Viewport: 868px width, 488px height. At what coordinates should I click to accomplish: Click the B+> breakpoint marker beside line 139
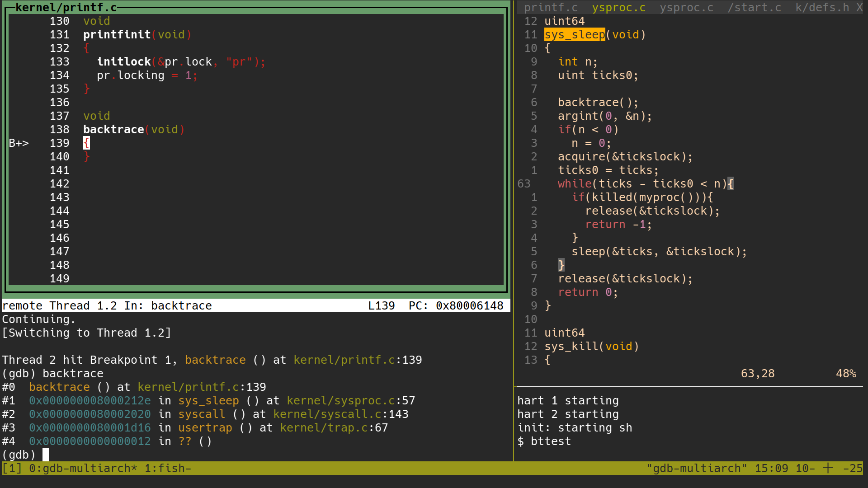pyautogui.click(x=19, y=143)
